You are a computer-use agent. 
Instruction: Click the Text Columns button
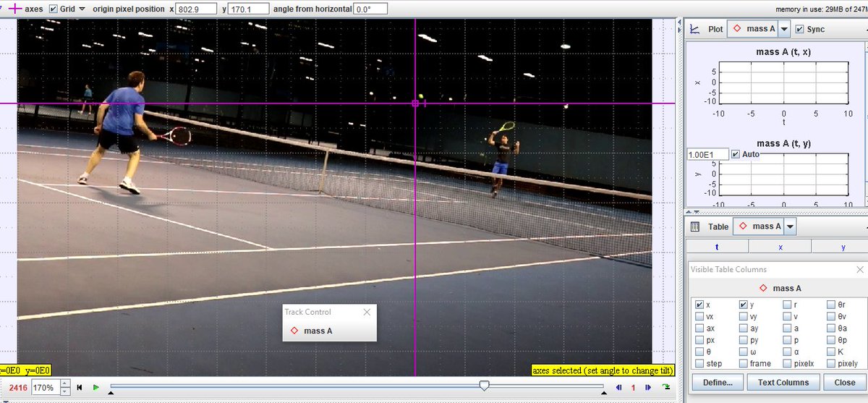tap(783, 382)
